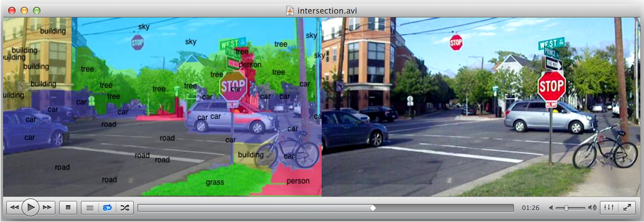The height and width of the screenshot is (222, 644).
Task: Enable shuffle with the crossed-arrows icon
Action: coord(125,208)
